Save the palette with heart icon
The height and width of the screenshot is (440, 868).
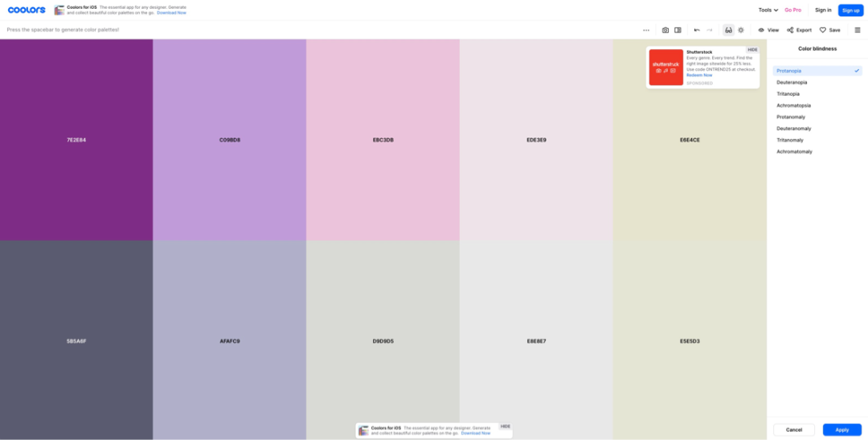[x=829, y=30]
